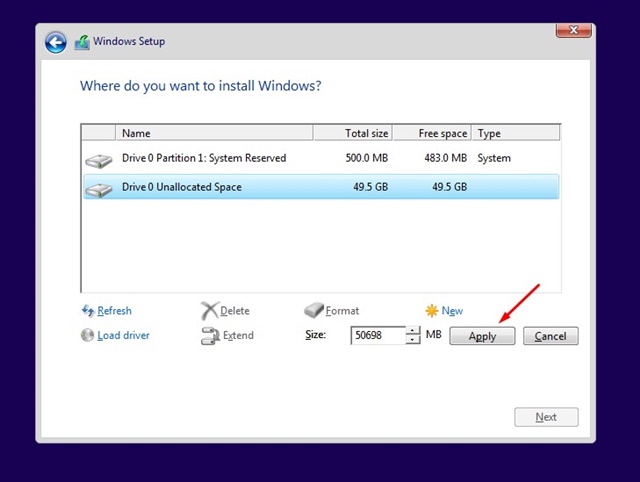Click the Load driver disc icon

click(87, 335)
